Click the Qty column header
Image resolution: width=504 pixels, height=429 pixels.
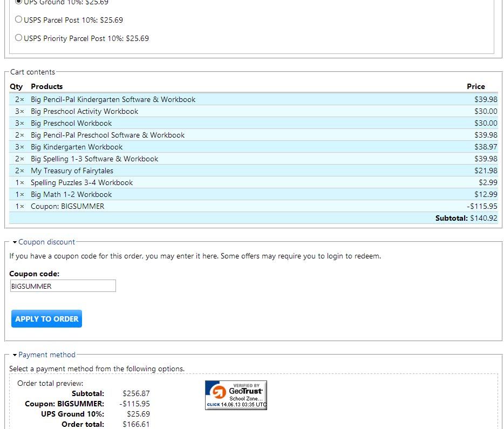(16, 86)
